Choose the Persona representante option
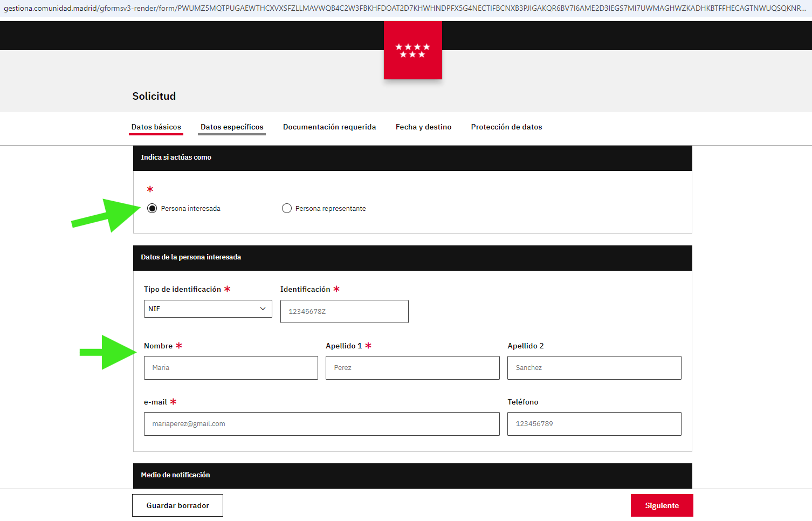This screenshot has width=812, height=521. click(x=287, y=209)
